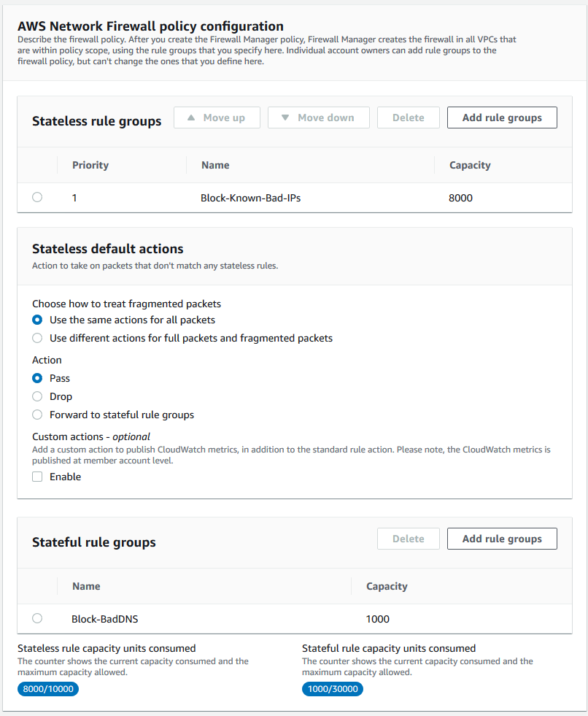Click the Name column header in stateful table
The image size is (588, 716).
point(86,586)
